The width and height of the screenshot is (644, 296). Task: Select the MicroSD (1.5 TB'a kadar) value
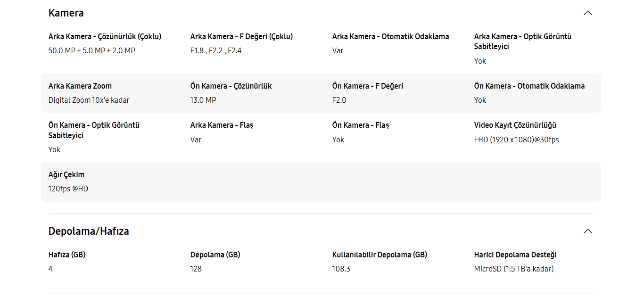514,269
